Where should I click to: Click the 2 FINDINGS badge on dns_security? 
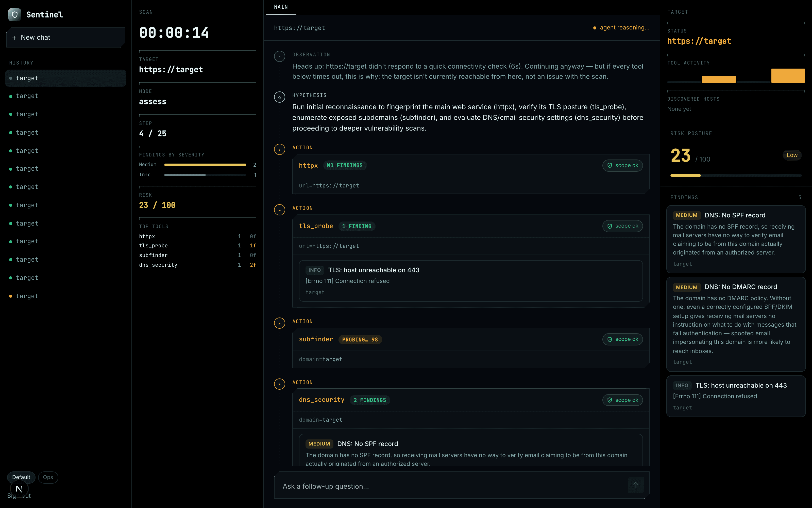370,400
